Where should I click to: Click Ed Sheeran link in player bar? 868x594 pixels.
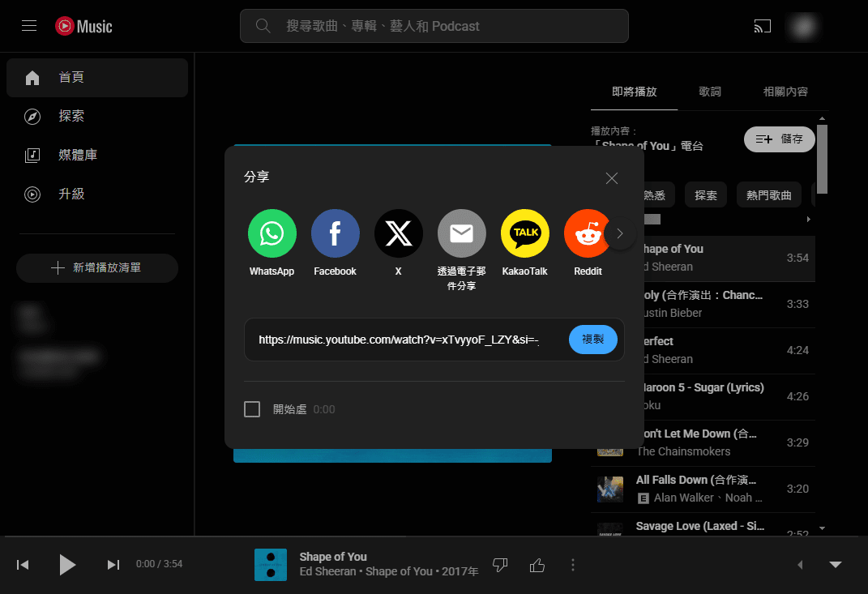click(x=327, y=571)
